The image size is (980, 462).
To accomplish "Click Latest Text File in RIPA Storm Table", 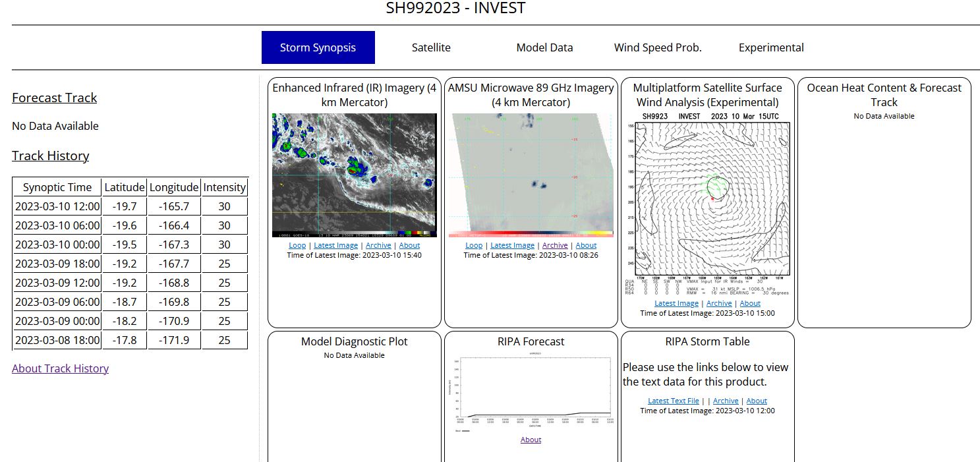I will [x=673, y=401].
